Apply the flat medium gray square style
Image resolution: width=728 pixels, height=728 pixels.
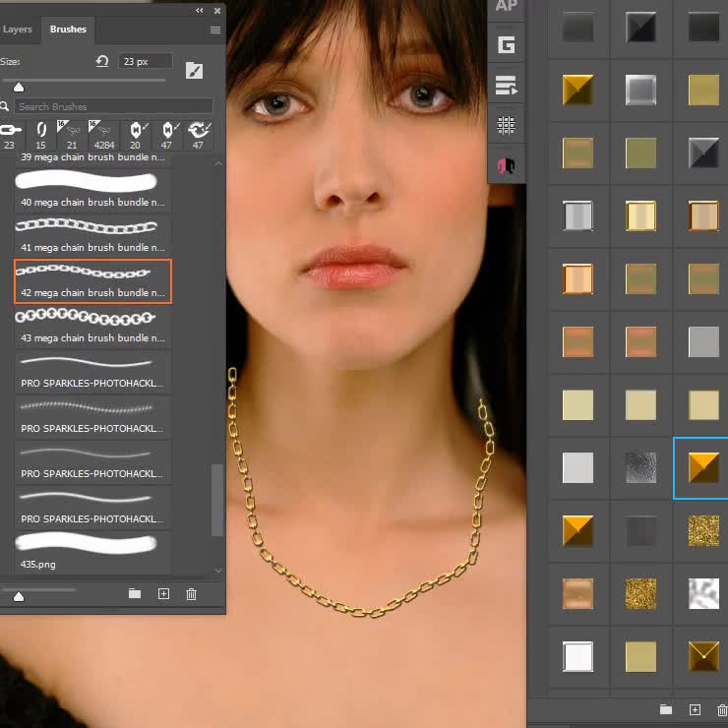[703, 341]
